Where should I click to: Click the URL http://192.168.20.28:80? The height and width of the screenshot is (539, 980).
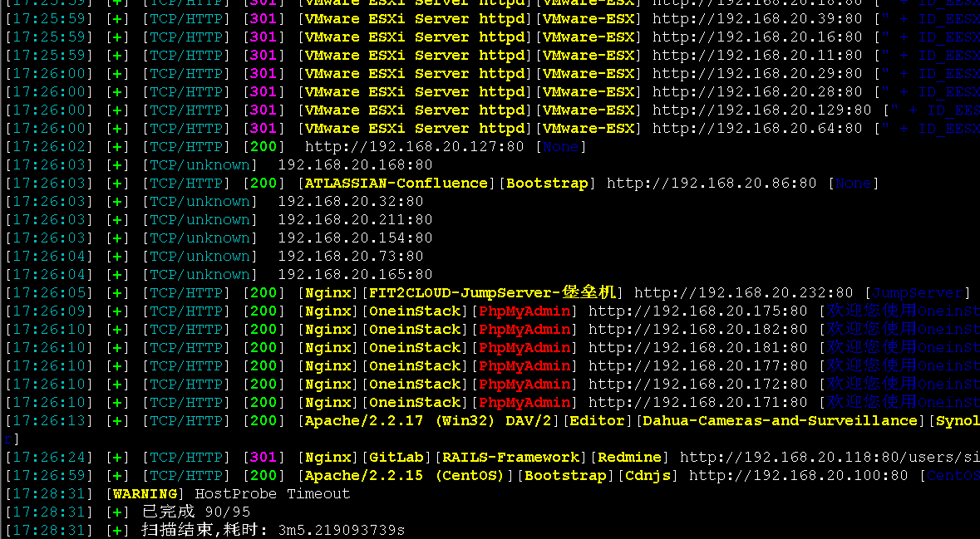[757, 92]
